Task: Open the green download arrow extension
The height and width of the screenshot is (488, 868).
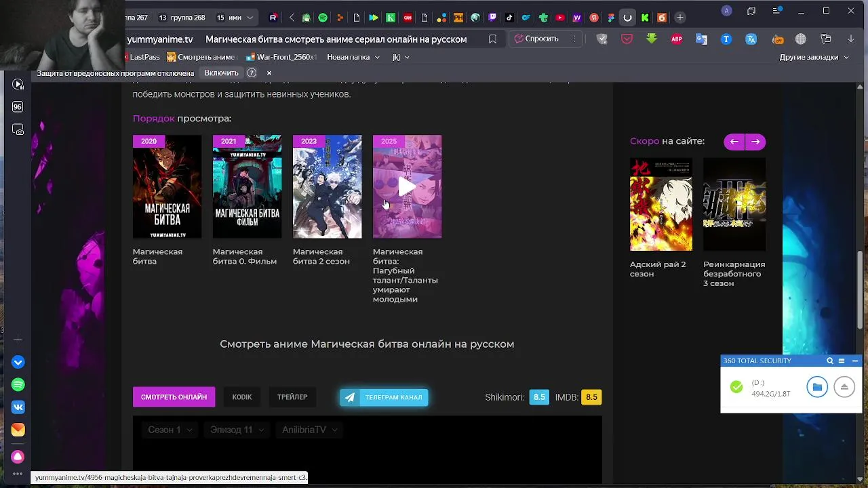Action: click(652, 39)
